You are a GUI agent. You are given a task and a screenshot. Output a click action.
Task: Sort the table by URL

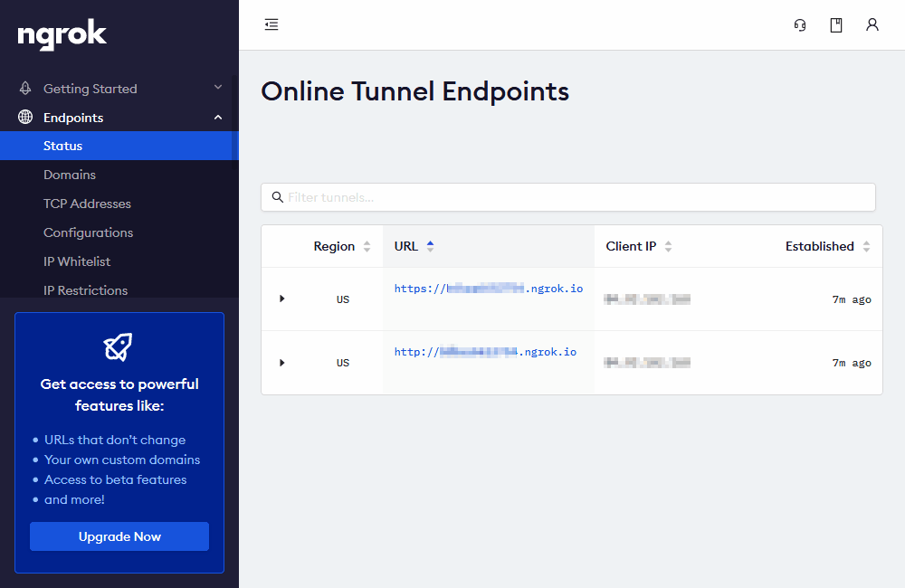[x=414, y=246]
